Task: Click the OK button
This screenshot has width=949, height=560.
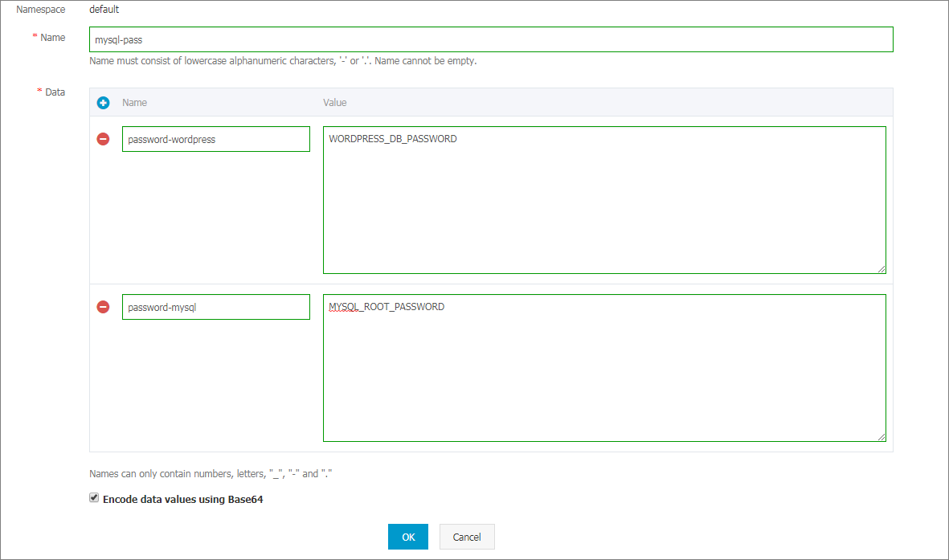Action: (x=408, y=537)
